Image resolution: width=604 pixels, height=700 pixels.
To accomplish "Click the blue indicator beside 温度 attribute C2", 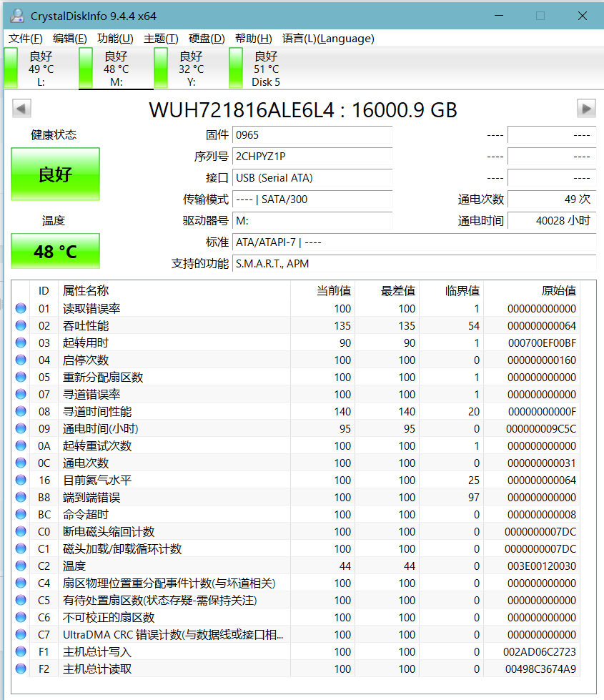I will coord(21,566).
